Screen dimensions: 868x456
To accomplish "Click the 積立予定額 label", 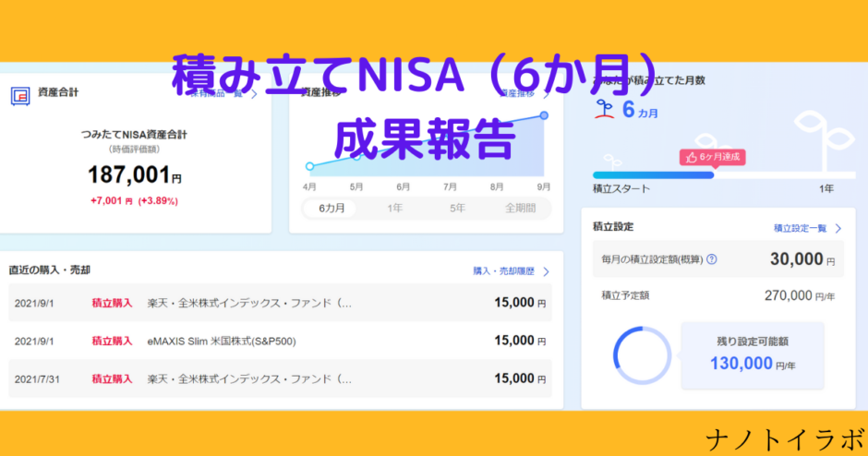I will click(x=625, y=295).
